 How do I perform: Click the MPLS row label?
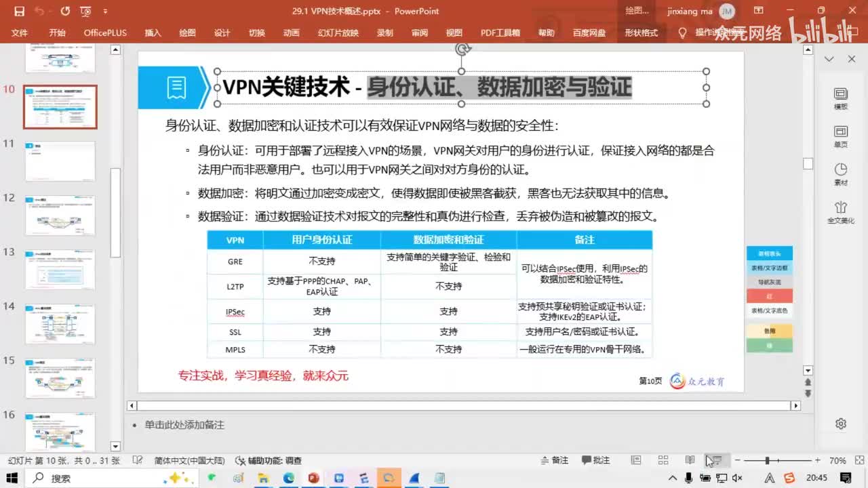pos(235,349)
